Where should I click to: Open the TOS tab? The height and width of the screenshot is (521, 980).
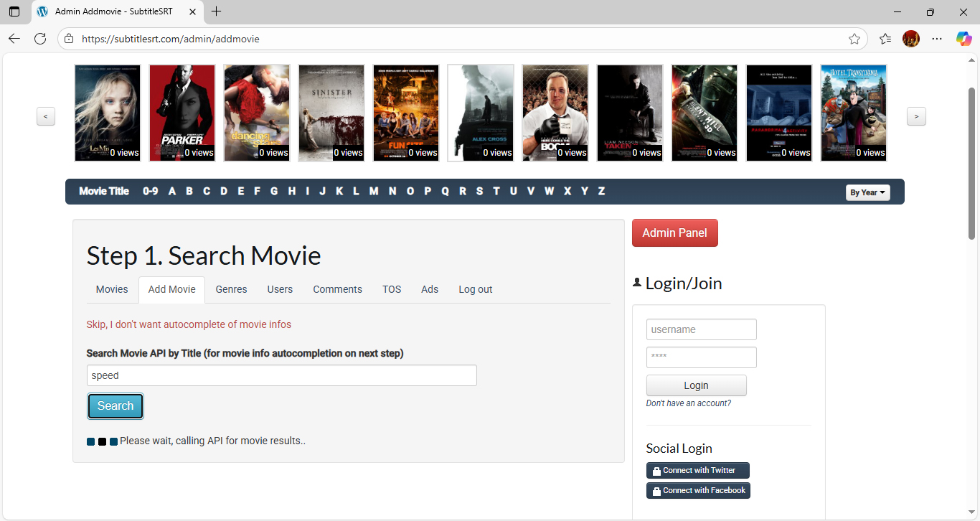point(392,289)
